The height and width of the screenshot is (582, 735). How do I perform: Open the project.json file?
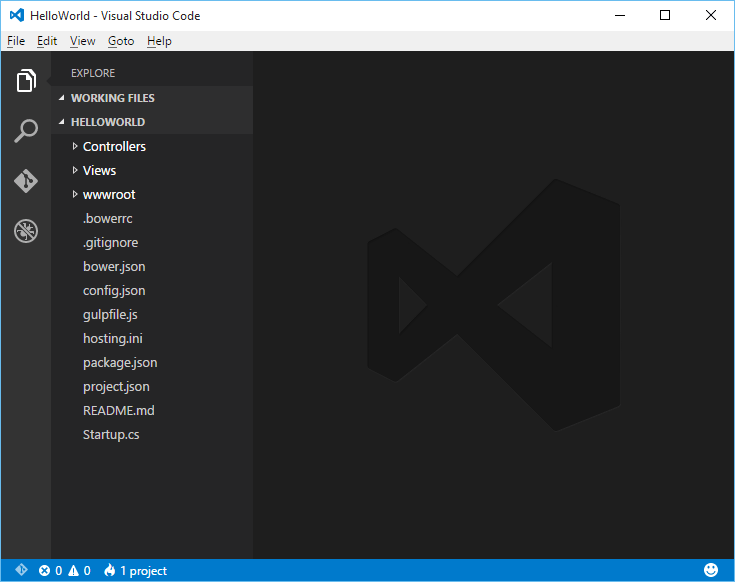tap(116, 387)
